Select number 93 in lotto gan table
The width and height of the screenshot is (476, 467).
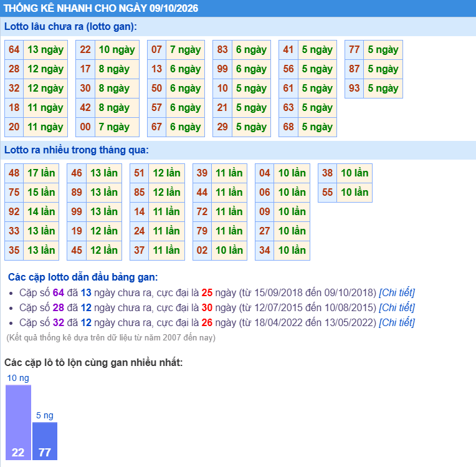point(355,88)
